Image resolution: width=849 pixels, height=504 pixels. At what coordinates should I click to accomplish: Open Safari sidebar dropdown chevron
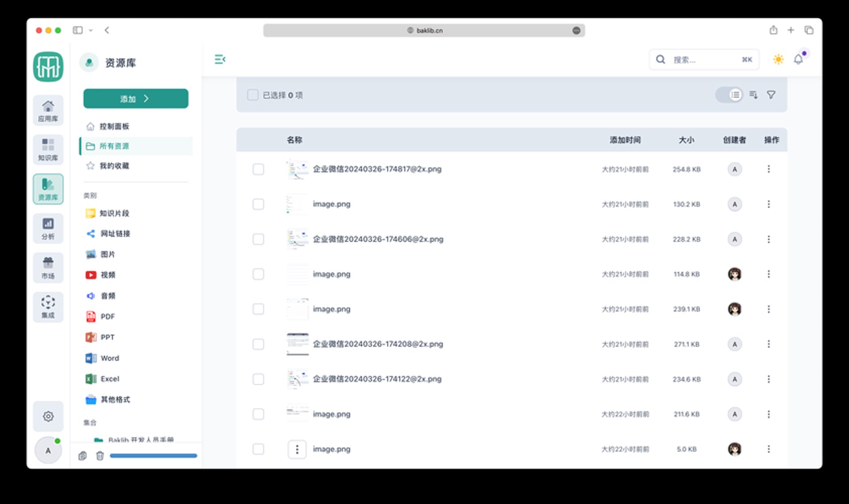(x=91, y=30)
